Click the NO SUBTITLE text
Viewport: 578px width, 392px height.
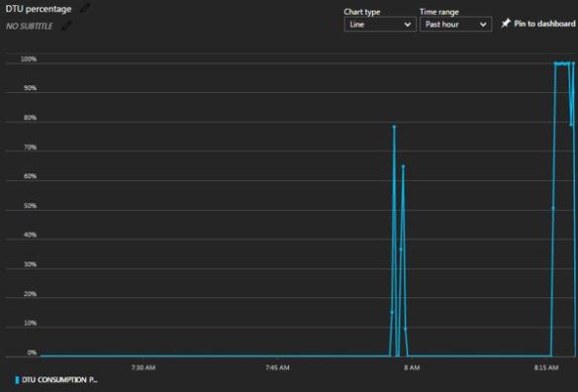(x=29, y=26)
